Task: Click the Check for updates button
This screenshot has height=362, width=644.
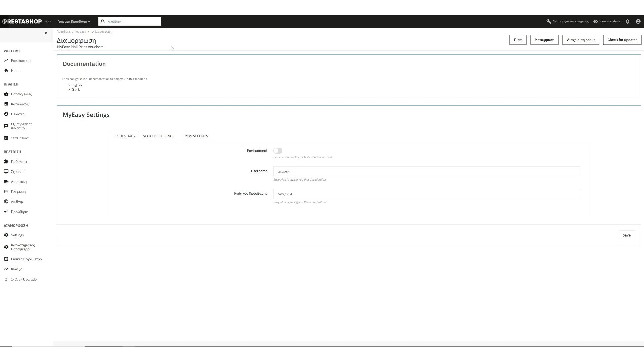Action: point(622,40)
